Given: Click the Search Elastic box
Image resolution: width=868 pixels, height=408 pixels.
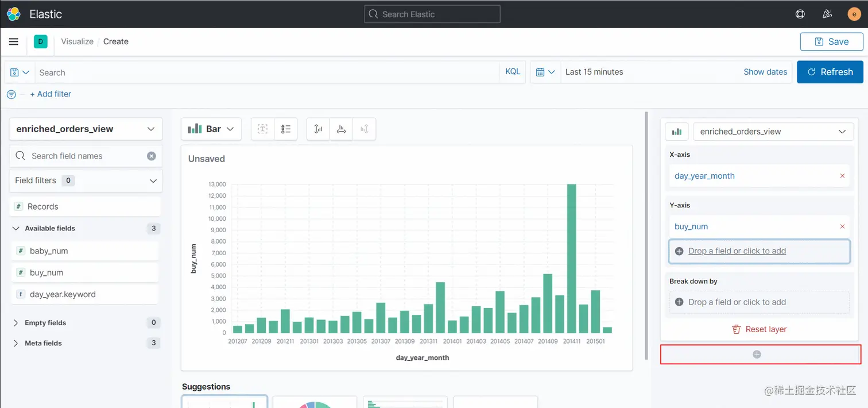Looking at the screenshot, I should (x=432, y=14).
